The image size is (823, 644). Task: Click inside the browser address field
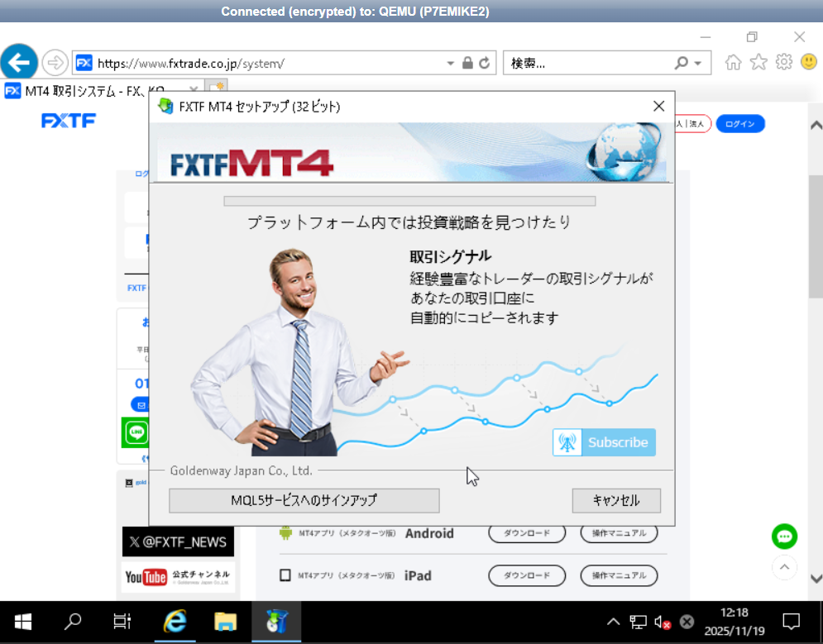[248, 62]
